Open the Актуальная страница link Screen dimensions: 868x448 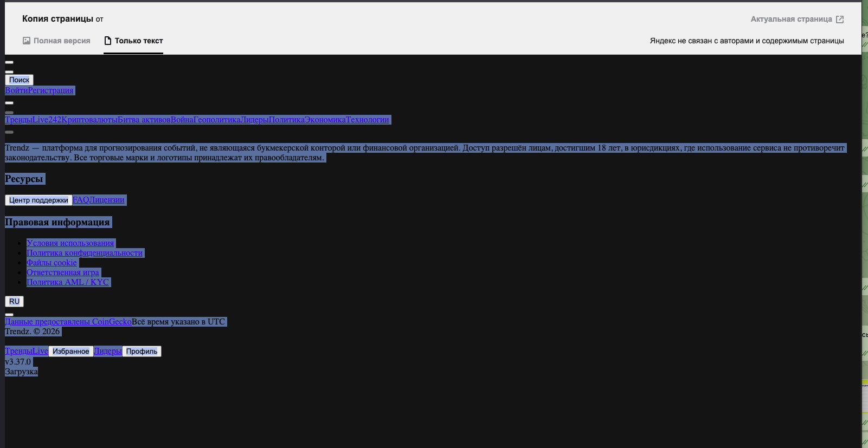pos(797,19)
